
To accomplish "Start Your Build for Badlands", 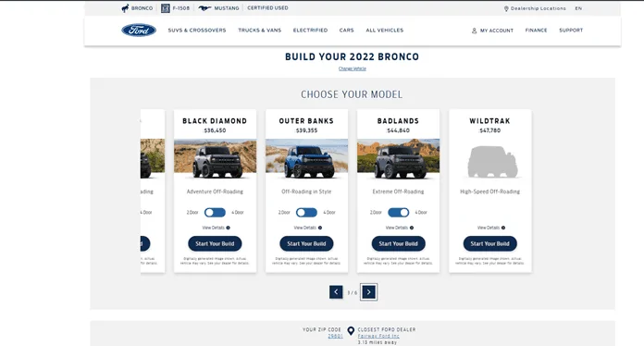I will click(399, 243).
